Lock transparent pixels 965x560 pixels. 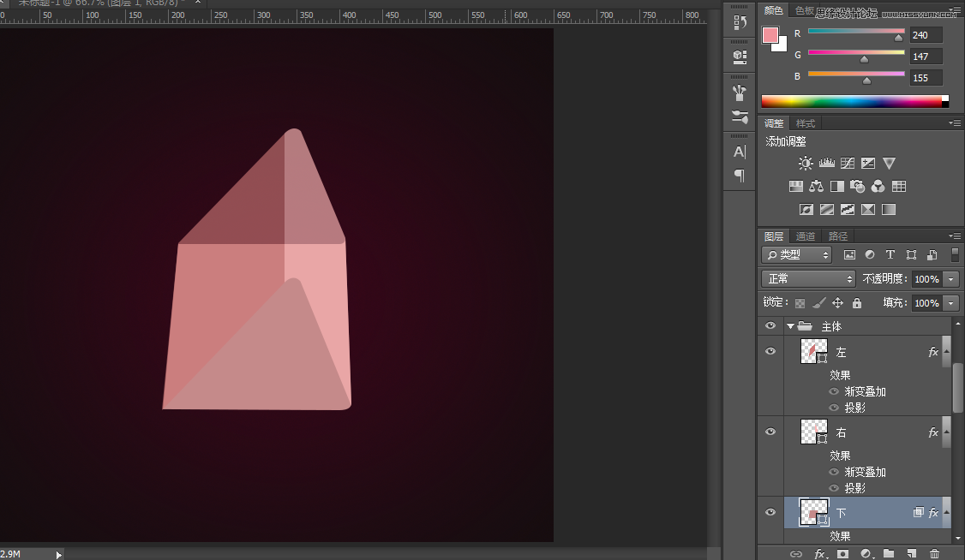coord(800,303)
